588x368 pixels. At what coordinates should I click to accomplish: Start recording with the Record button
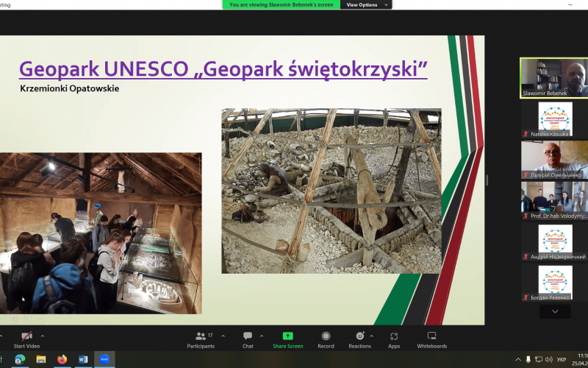tap(326, 340)
